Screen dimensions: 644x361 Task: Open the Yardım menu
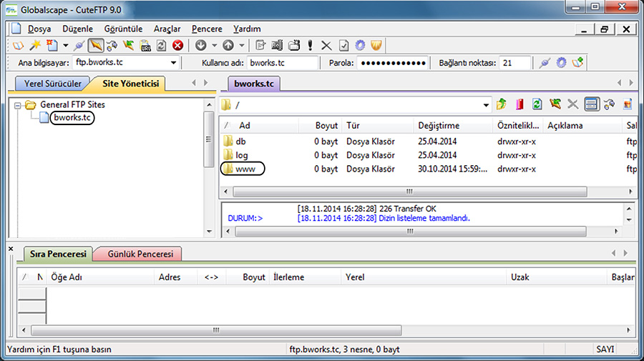[247, 29]
